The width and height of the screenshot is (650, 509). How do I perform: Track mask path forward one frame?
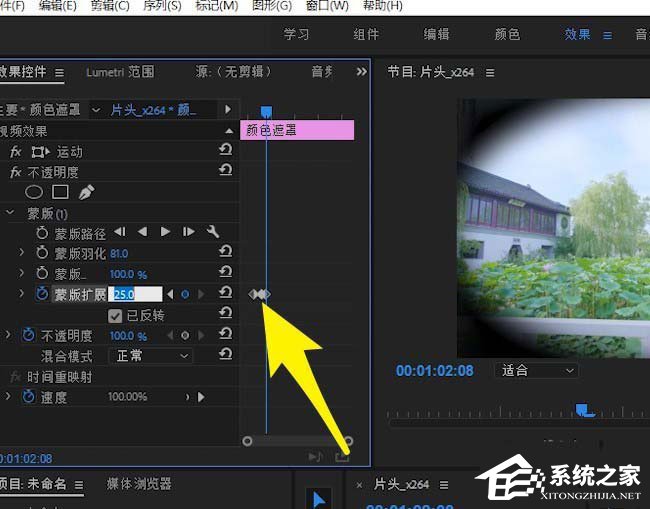189,232
